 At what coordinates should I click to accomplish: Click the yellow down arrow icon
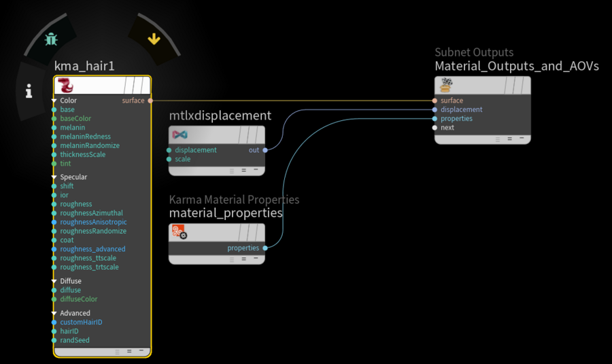click(x=154, y=39)
